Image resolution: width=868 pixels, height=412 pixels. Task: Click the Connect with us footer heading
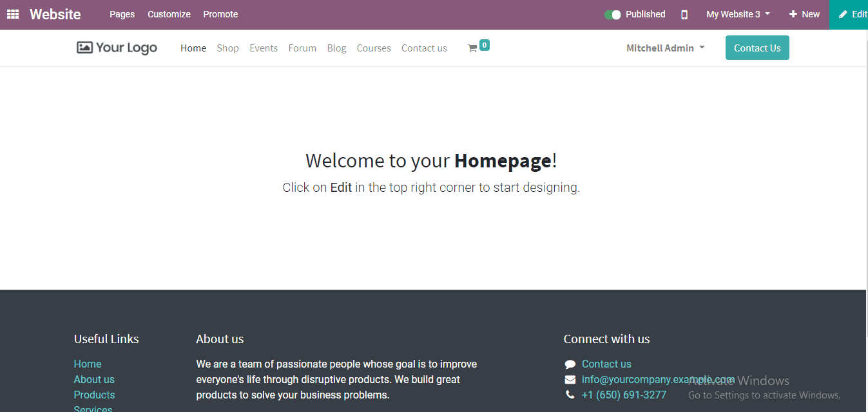tap(606, 339)
